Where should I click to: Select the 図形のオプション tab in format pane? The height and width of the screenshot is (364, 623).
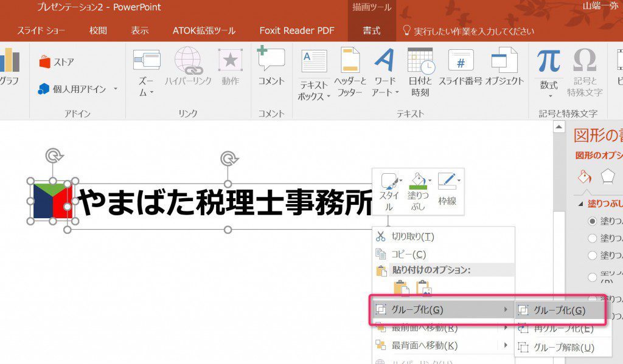tap(599, 156)
